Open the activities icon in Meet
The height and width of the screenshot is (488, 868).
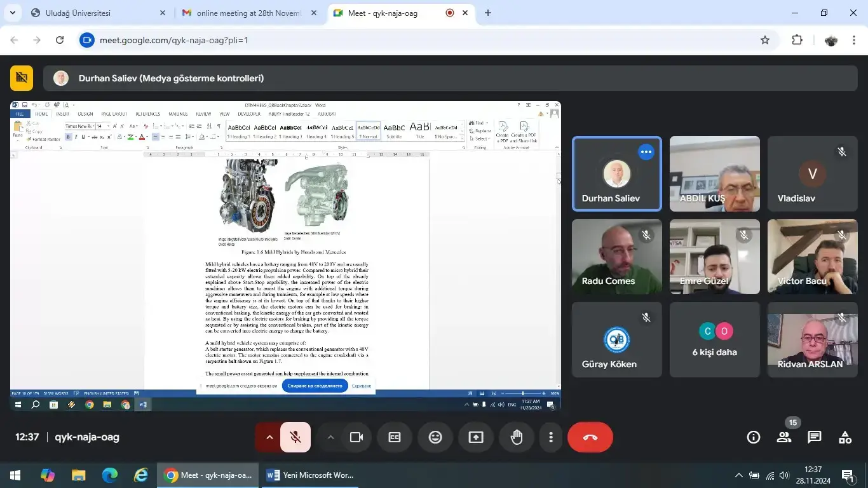845,437
